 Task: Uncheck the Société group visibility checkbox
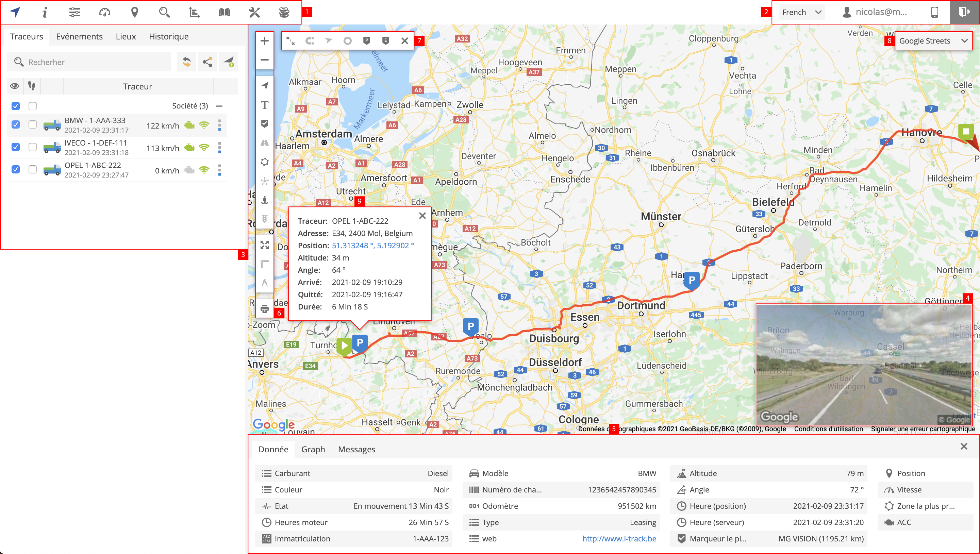click(16, 106)
